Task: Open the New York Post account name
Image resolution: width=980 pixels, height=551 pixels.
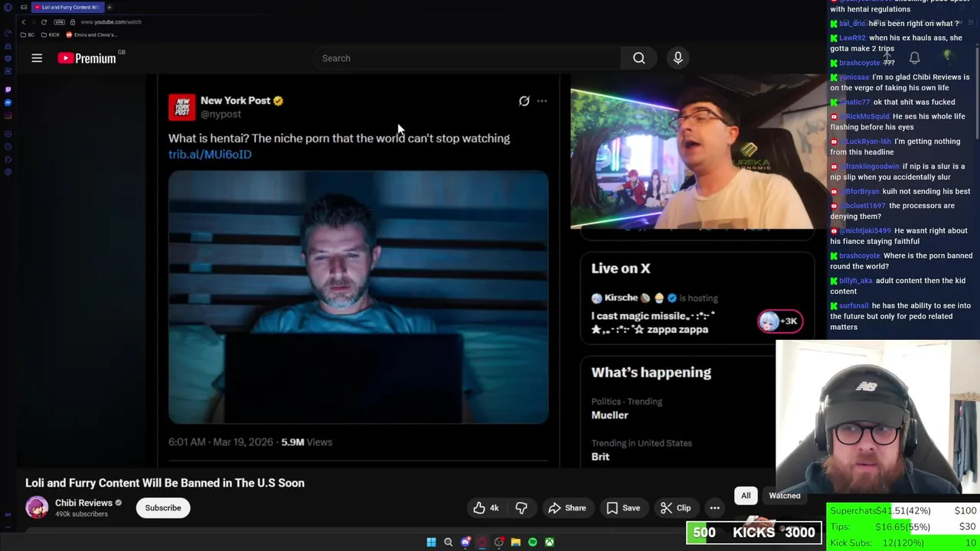Action: (x=236, y=100)
